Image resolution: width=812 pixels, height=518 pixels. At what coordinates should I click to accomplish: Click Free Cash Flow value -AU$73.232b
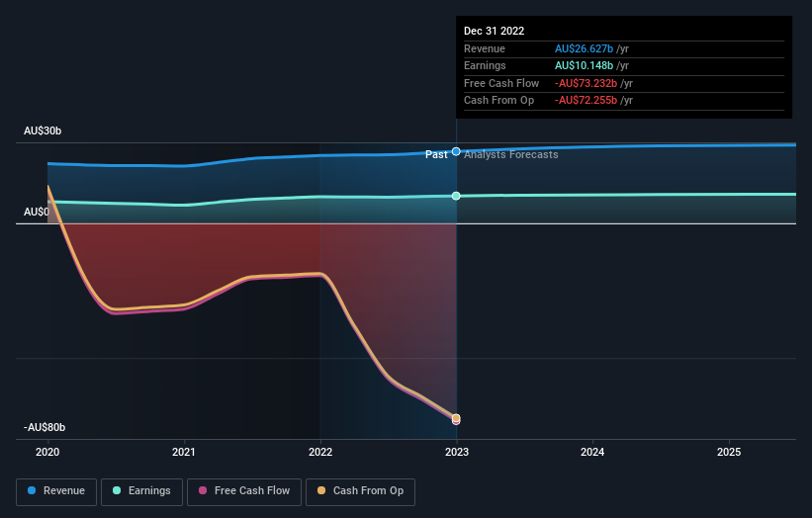coord(586,83)
